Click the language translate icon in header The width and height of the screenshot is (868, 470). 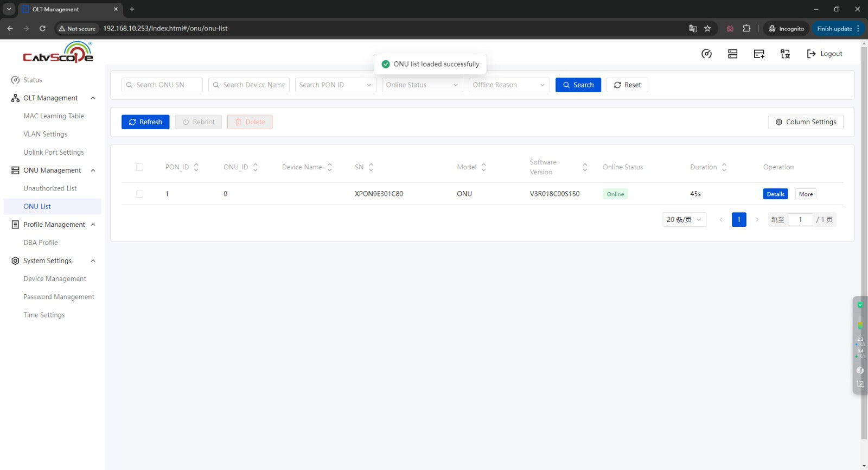coord(785,54)
